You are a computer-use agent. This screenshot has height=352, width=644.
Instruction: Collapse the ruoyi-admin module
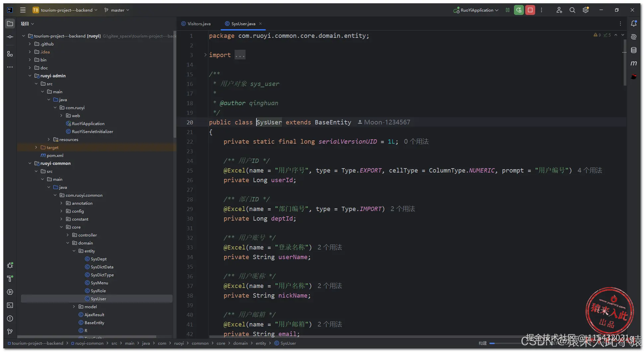tap(30, 76)
